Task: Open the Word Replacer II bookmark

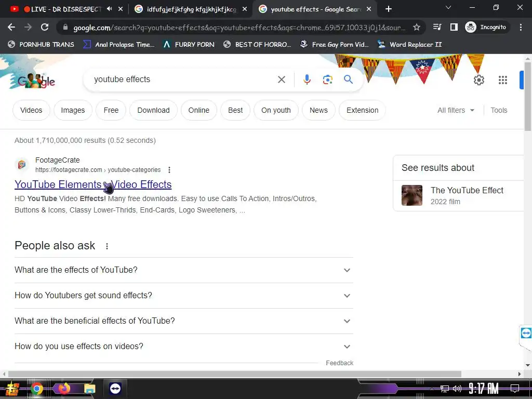Action: point(410,45)
